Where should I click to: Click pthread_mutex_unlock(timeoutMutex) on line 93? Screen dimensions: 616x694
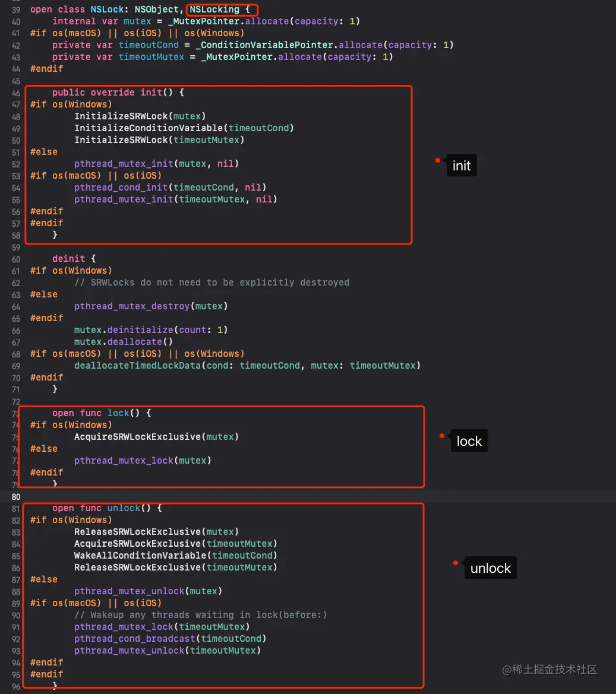(168, 651)
